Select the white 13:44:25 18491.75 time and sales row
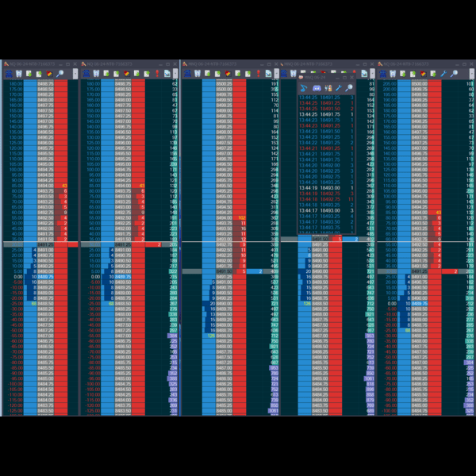476x476 pixels. [x=326, y=114]
